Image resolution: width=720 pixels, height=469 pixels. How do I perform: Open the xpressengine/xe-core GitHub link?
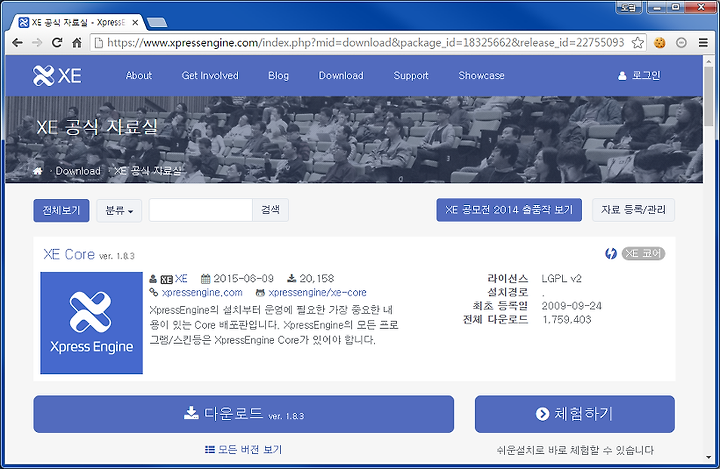(x=317, y=293)
